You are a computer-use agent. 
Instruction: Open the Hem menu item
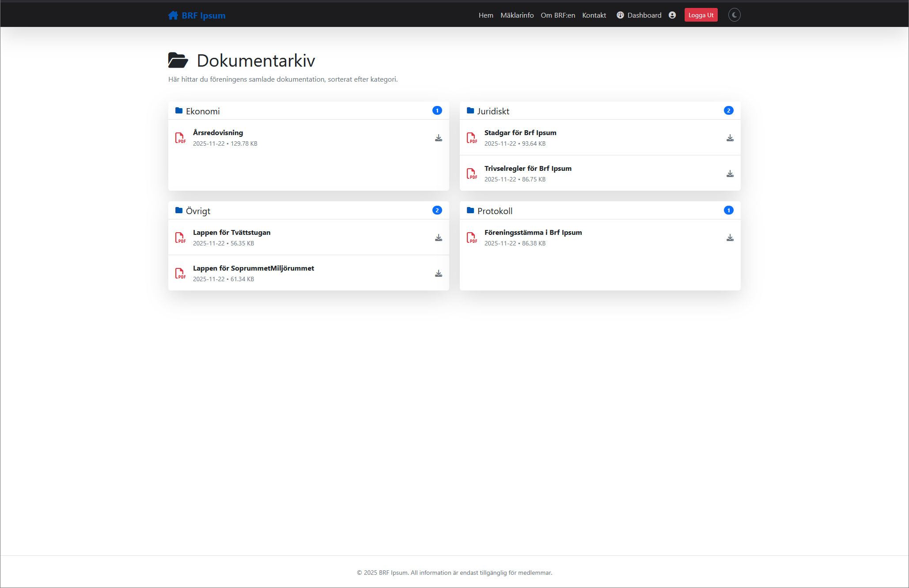pos(485,15)
